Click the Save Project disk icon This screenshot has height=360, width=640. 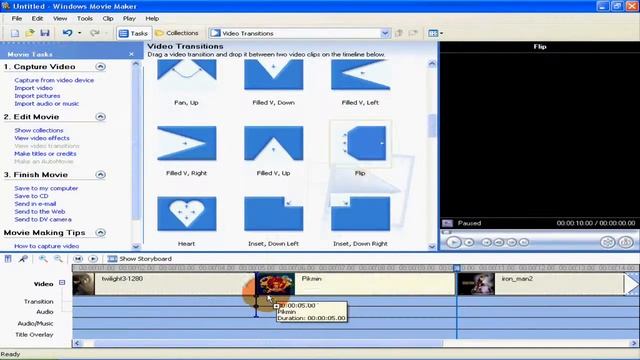pos(45,33)
